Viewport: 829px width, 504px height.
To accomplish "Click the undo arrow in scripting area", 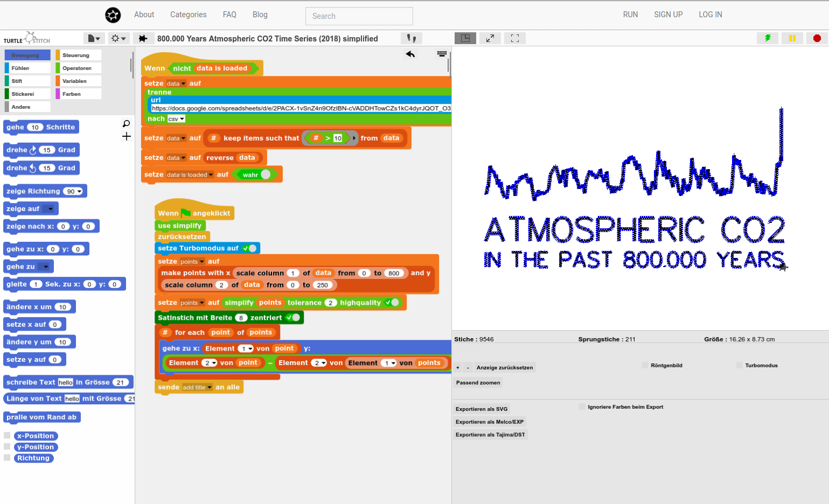I will [x=410, y=54].
